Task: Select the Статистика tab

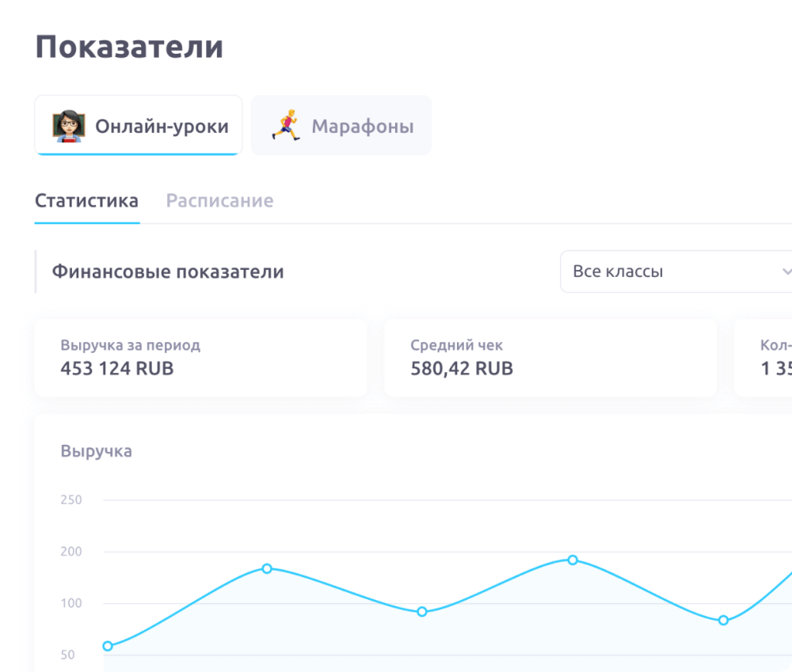Action: point(87,201)
